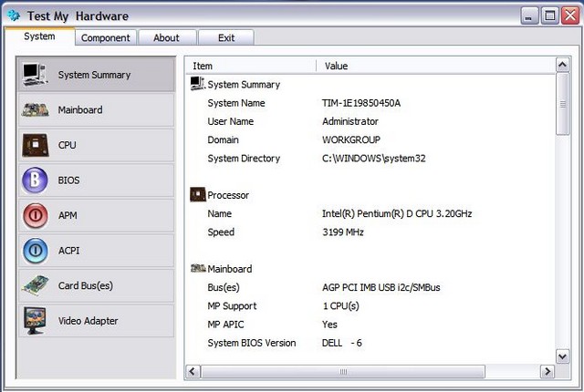Select the System Summary computer icon in sidebar
The width and height of the screenshot is (584, 392).
tap(35, 74)
